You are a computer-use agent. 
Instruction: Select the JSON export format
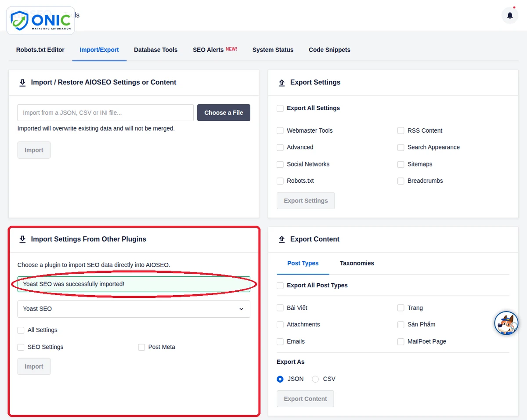pyautogui.click(x=280, y=379)
